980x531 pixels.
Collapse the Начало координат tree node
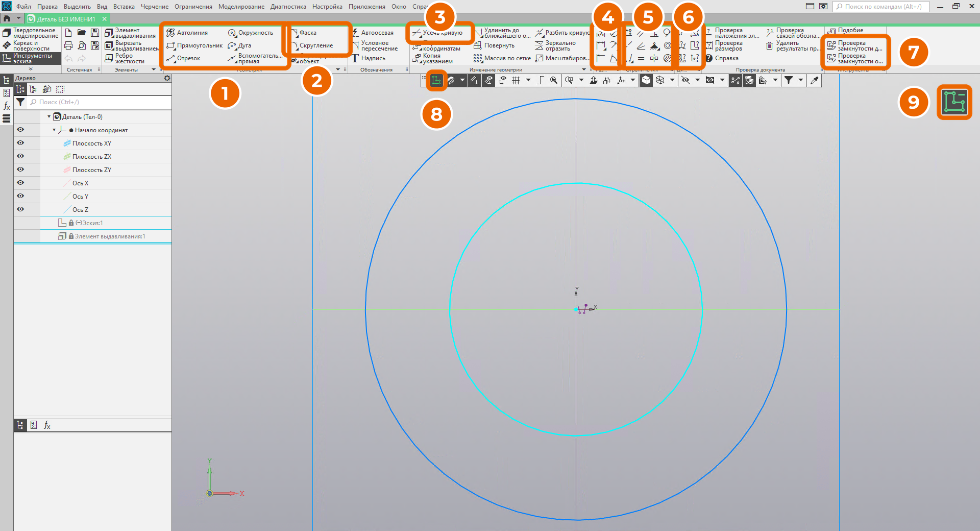54,130
